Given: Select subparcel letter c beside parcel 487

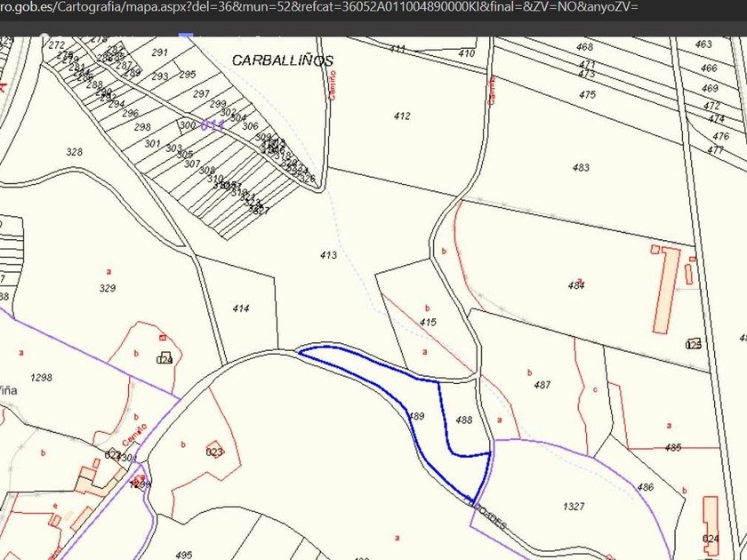Looking at the screenshot, I should coord(595,390).
